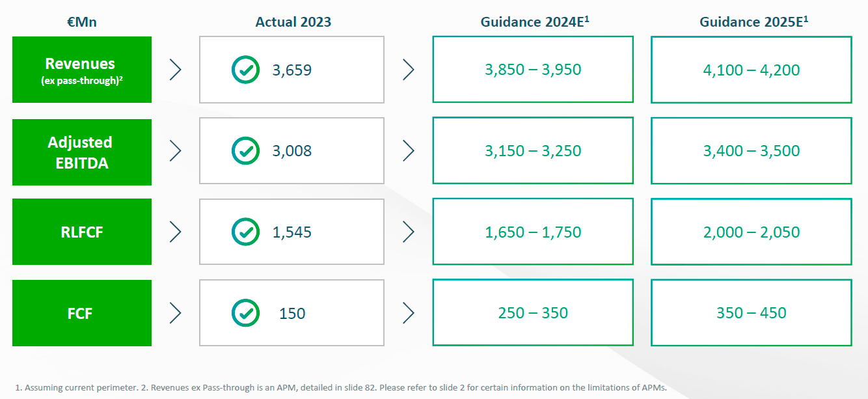868x399 pixels.
Task: Click the chevron after the 3,008 box
Action: 408,151
